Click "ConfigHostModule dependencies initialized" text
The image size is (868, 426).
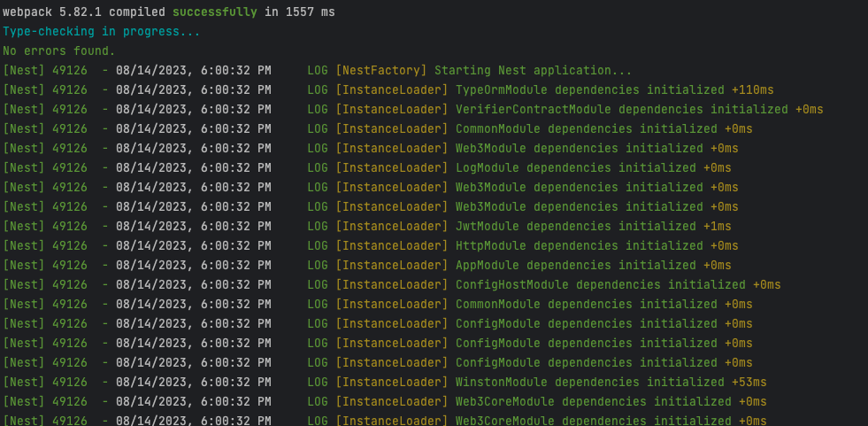tap(601, 285)
